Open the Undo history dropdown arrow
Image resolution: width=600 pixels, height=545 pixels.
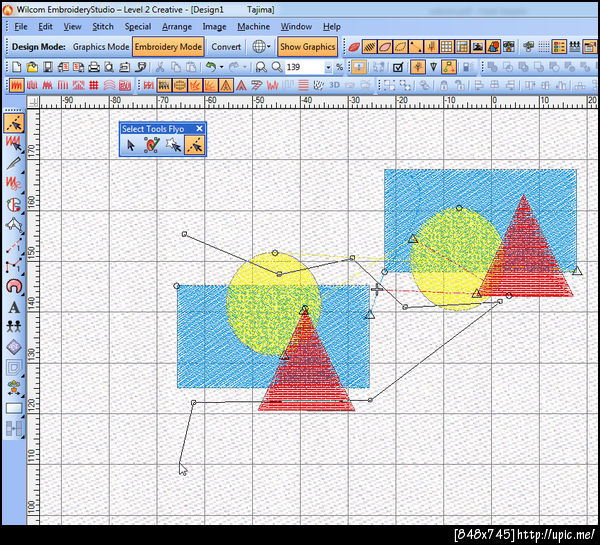tap(221, 67)
